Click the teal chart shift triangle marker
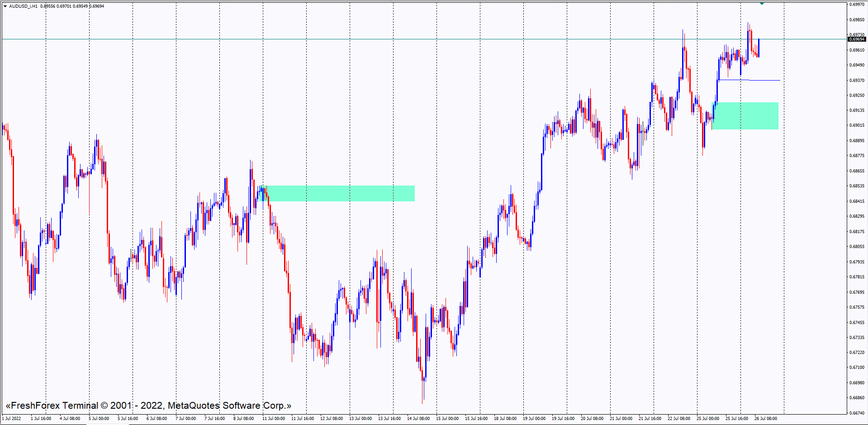 coord(762,4)
